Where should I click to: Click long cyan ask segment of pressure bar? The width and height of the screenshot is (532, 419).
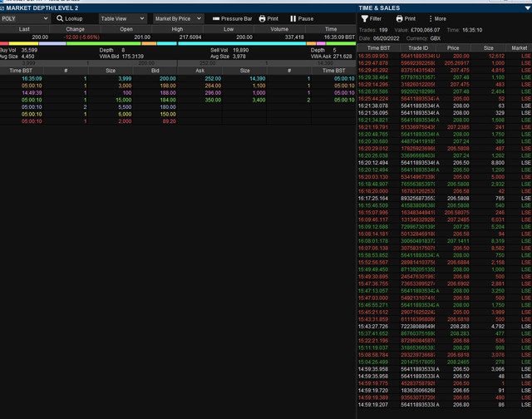coord(242,43)
